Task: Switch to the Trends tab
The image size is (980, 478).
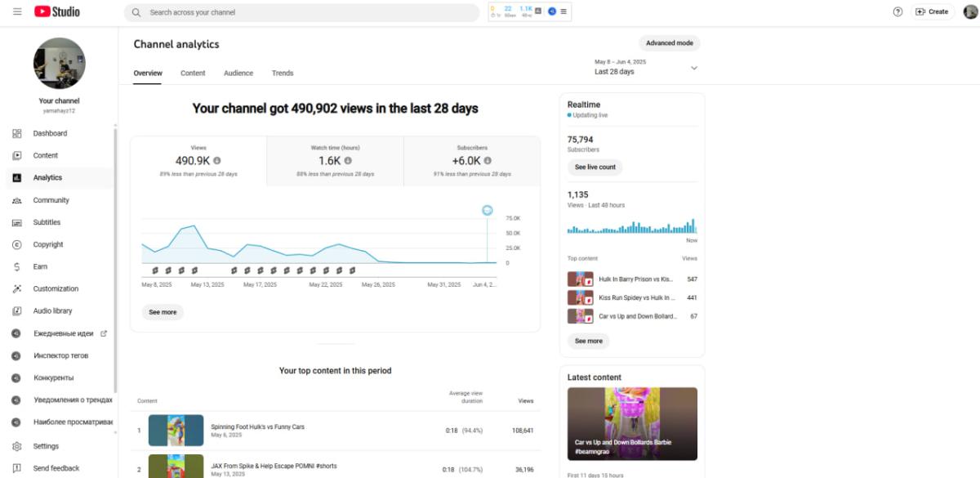Action: (283, 73)
